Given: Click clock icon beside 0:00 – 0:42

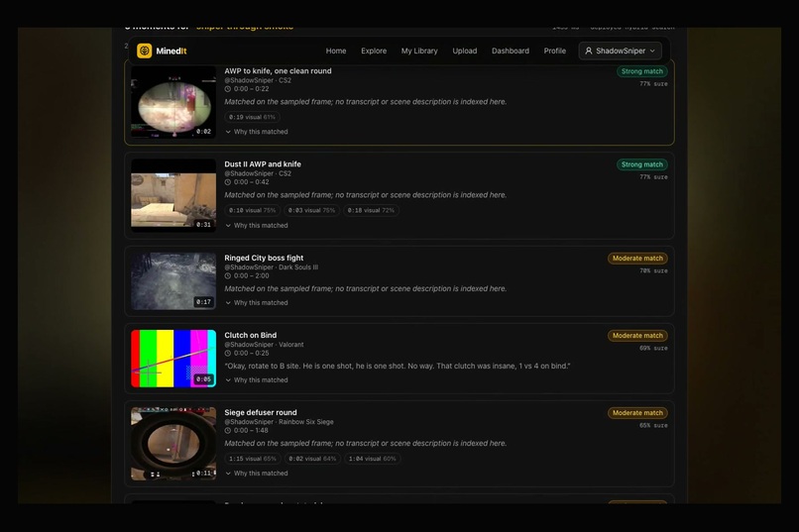Looking at the screenshot, I should (x=228, y=182).
